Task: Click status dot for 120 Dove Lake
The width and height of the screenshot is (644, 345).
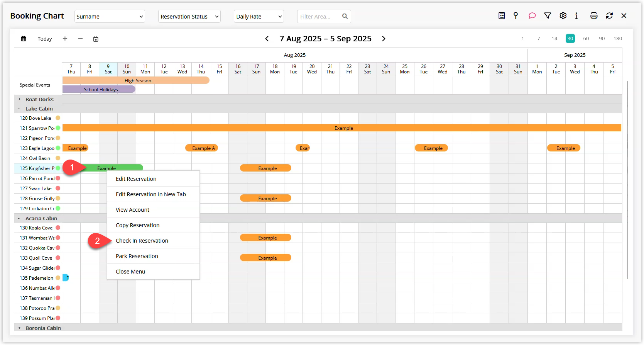Action: coord(58,118)
